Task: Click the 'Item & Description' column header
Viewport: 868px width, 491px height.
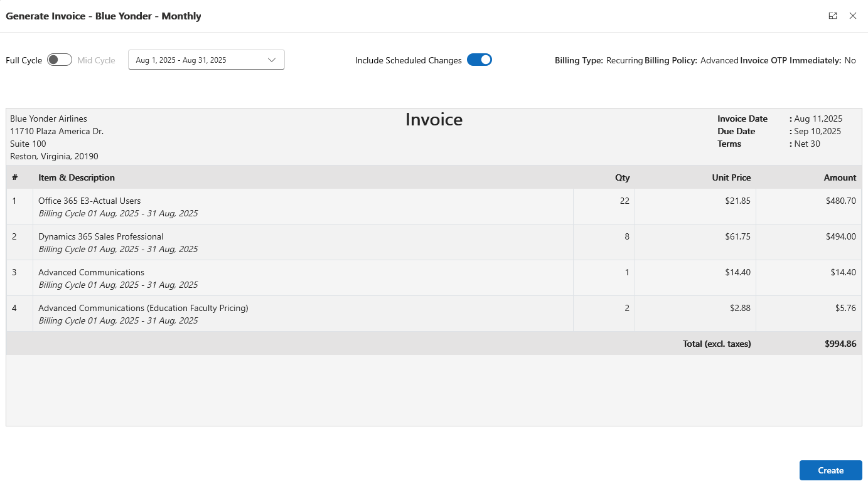Action: pyautogui.click(x=77, y=177)
